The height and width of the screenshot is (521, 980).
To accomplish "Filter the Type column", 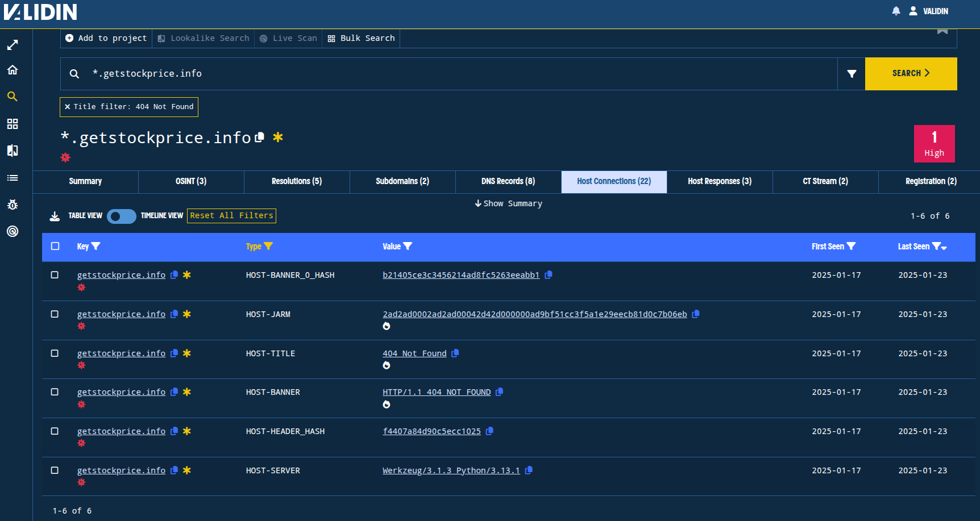I will [x=268, y=246].
